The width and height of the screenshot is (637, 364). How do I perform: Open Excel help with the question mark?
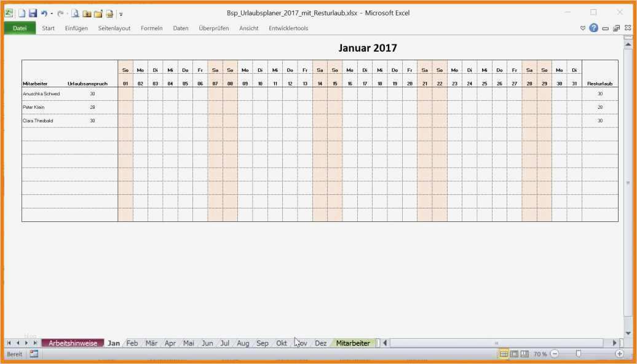[x=593, y=28]
